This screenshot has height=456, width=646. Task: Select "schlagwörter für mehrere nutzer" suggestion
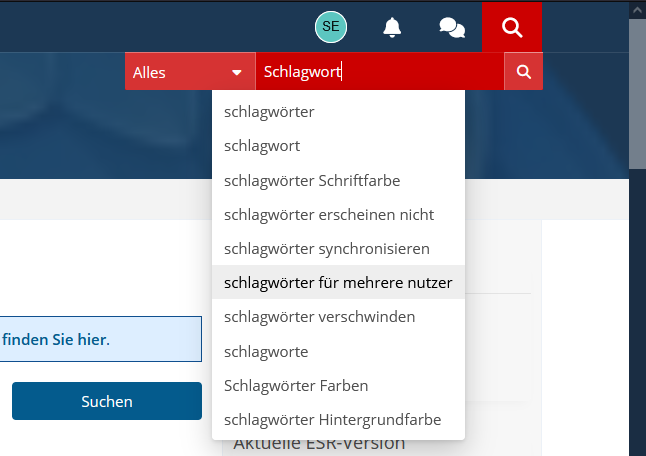click(338, 282)
